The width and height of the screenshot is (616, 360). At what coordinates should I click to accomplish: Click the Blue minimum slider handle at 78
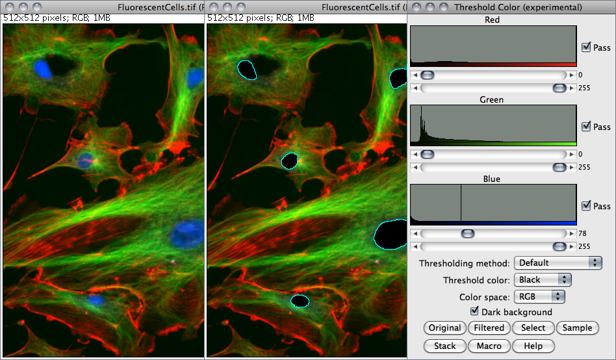468,233
